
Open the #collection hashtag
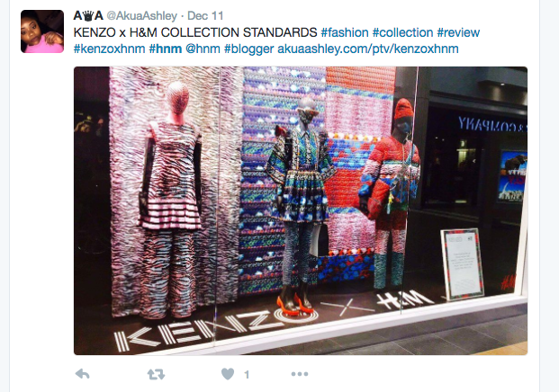(403, 32)
